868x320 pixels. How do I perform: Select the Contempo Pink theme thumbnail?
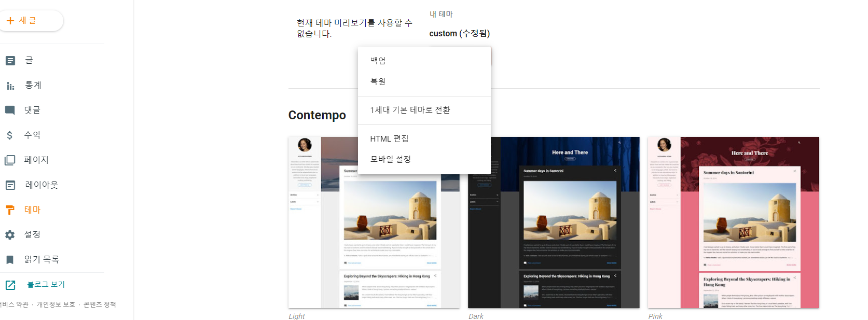[x=734, y=222]
